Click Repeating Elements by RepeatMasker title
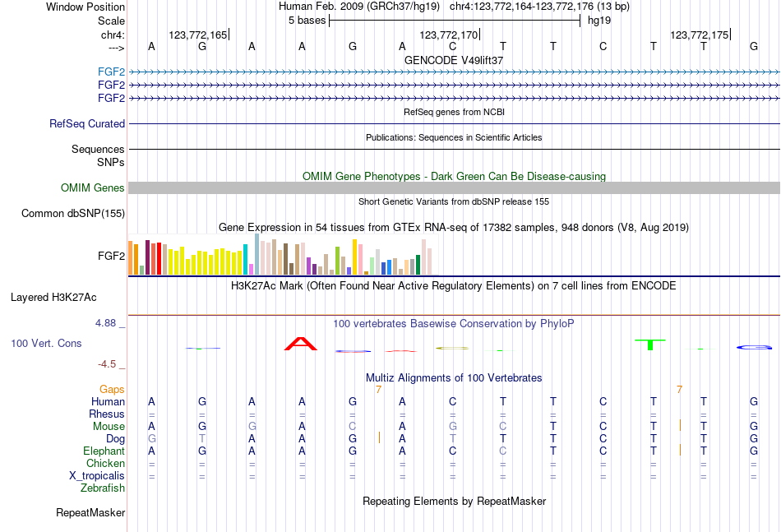Image resolution: width=781 pixels, height=532 pixels. pyautogui.click(x=454, y=501)
